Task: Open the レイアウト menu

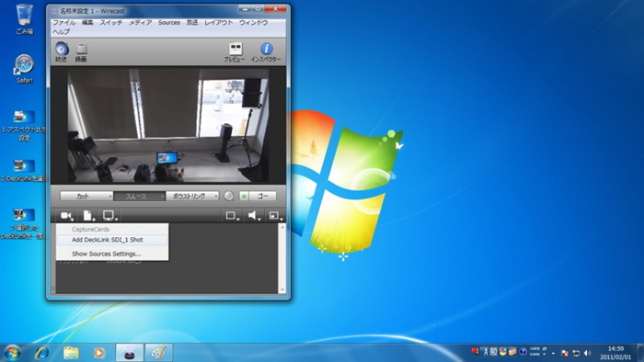Action: tap(219, 23)
